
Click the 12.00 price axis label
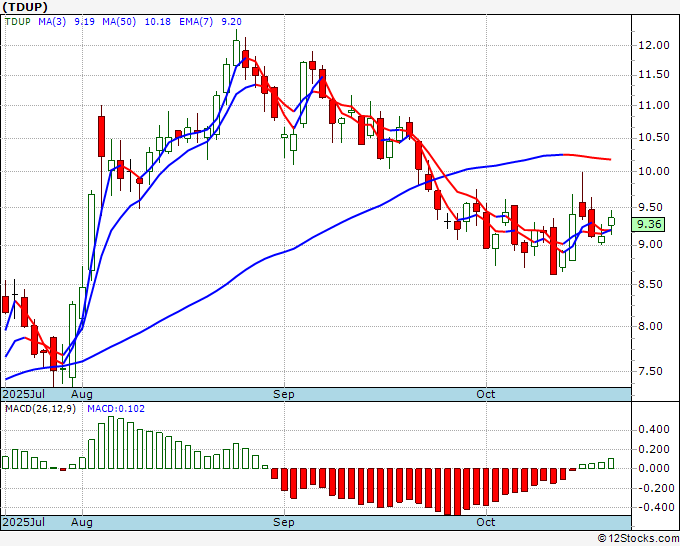pos(654,46)
